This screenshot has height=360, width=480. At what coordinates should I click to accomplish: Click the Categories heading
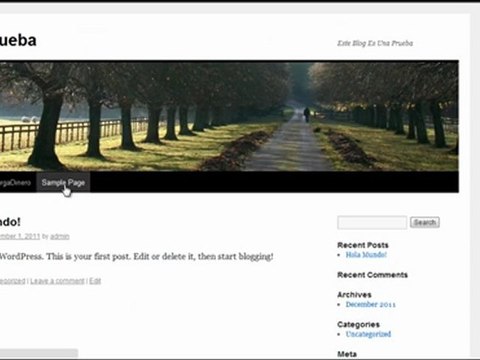[x=358, y=324]
